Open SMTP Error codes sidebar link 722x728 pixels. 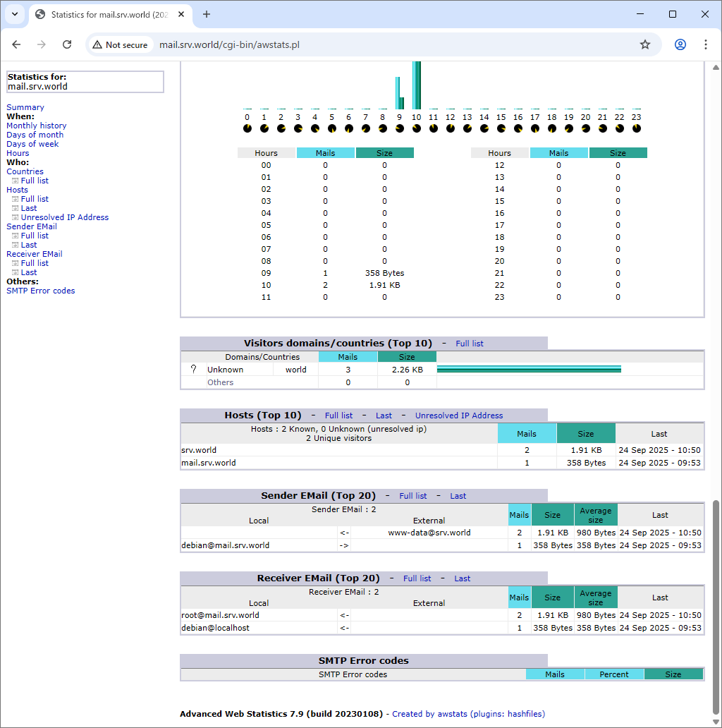pos(40,291)
